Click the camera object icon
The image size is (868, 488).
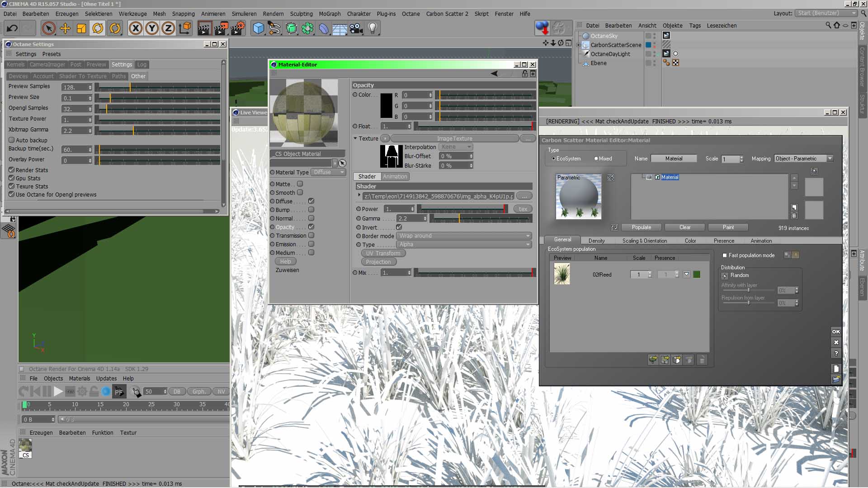coord(356,28)
